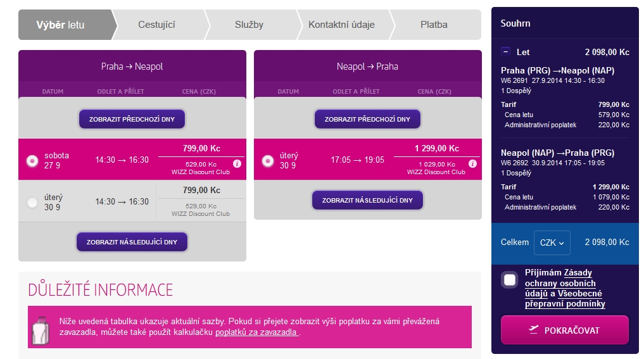Go to the Cestující step
The image size is (644, 359).
tap(157, 25)
